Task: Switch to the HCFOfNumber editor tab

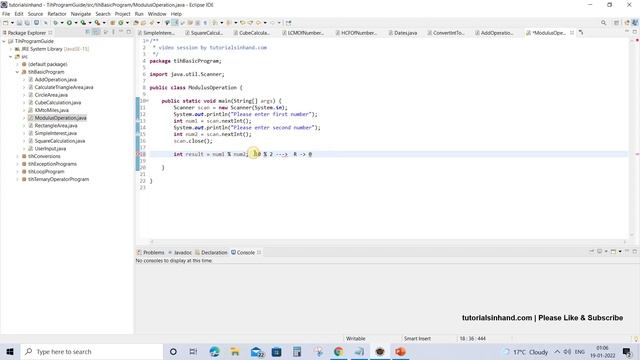Action: point(356,33)
